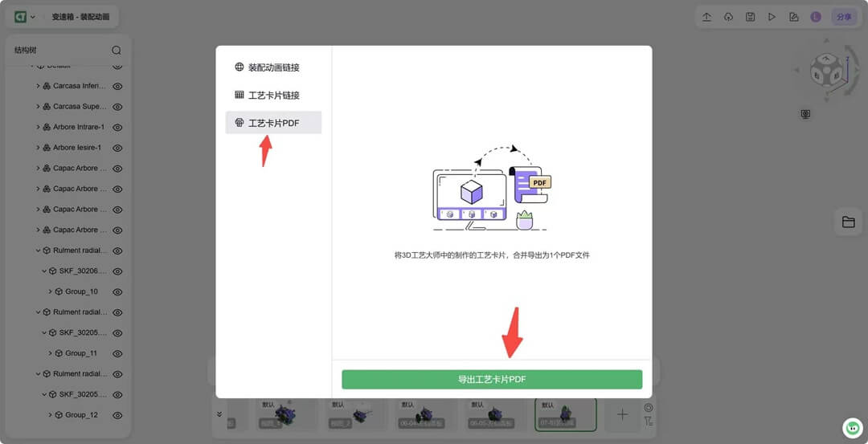Search the 结构树 structure tree

[x=117, y=51]
